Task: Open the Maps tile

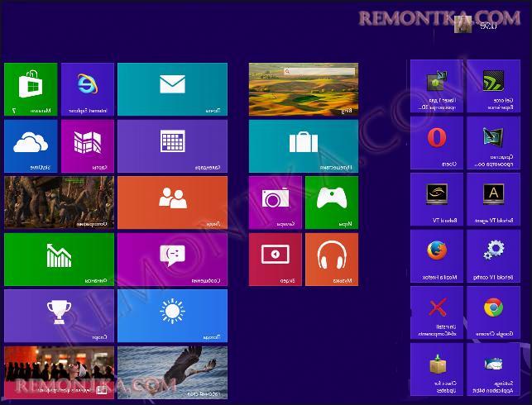Action: (x=88, y=146)
